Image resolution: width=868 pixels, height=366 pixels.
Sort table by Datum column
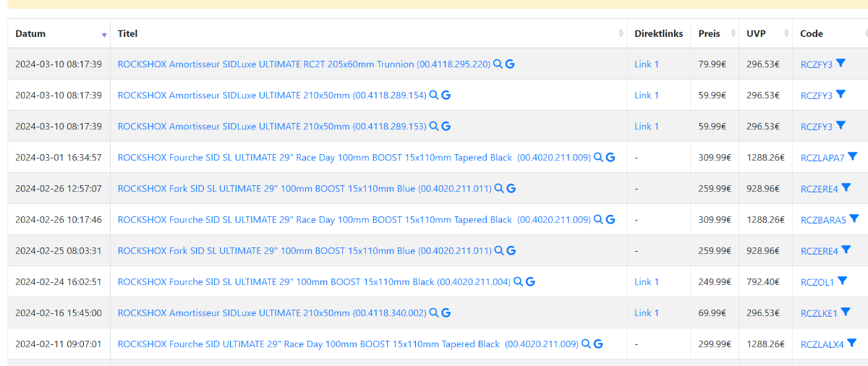pyautogui.click(x=30, y=34)
